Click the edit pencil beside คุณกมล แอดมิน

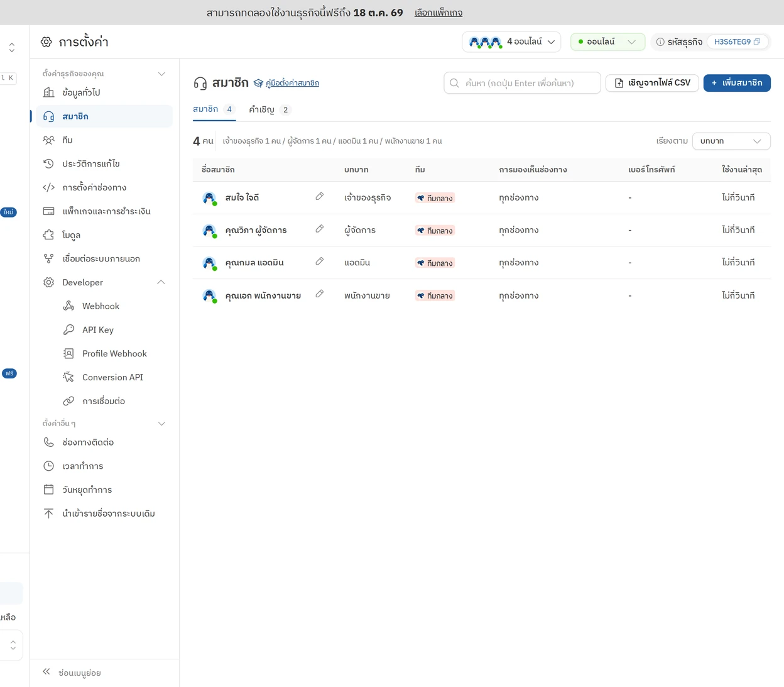pyautogui.click(x=320, y=261)
